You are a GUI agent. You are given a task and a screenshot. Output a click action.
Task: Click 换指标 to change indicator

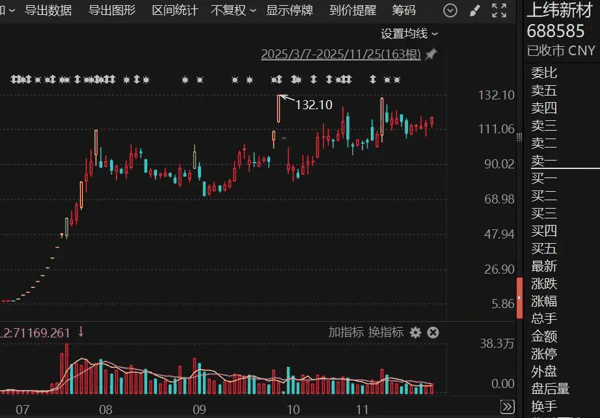pyautogui.click(x=385, y=332)
